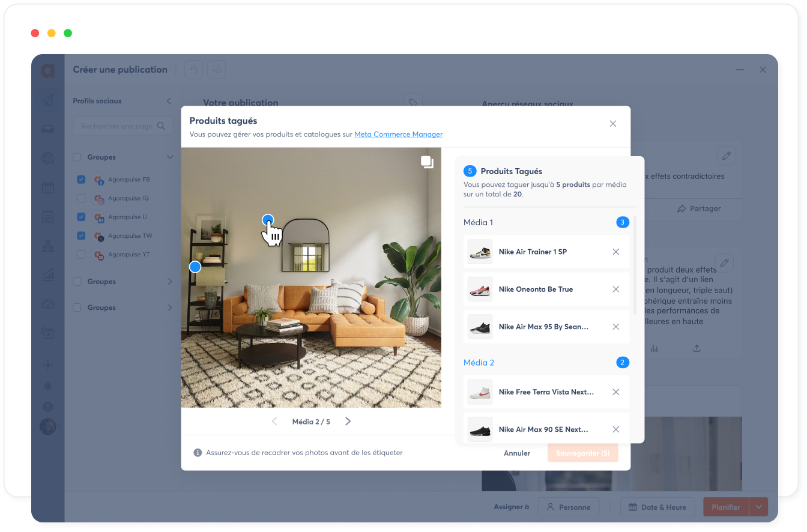Expand the second Groupes section
This screenshot has width=807, height=532.
pos(169,282)
